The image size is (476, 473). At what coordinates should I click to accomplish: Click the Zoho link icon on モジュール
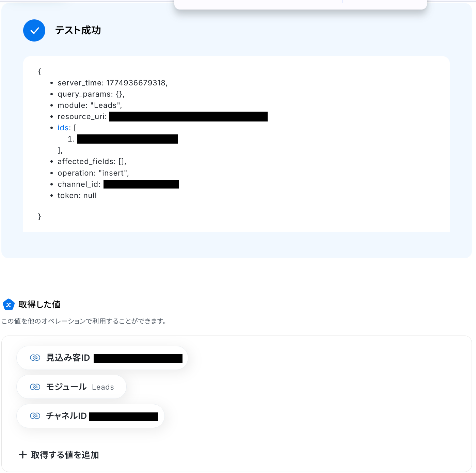coord(35,387)
